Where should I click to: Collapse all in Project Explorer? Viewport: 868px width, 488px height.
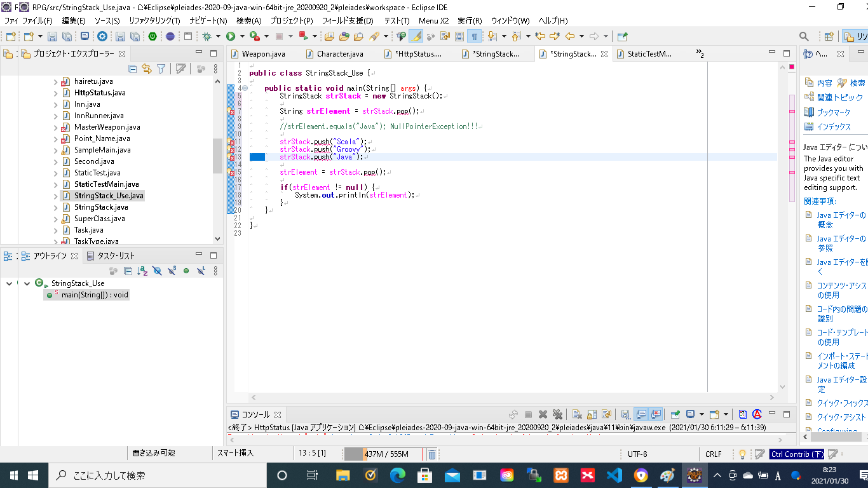pos(133,69)
